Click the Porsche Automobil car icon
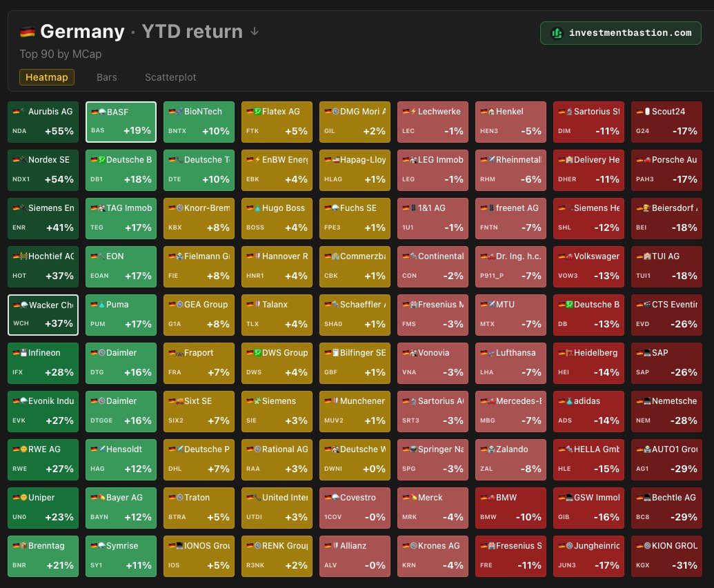The image size is (714, 588). click(x=647, y=160)
